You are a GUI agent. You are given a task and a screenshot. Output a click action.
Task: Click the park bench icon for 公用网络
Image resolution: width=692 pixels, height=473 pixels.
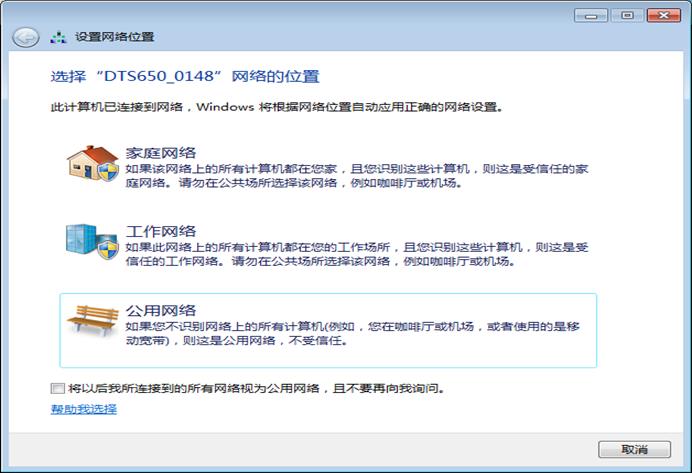pyautogui.click(x=93, y=320)
